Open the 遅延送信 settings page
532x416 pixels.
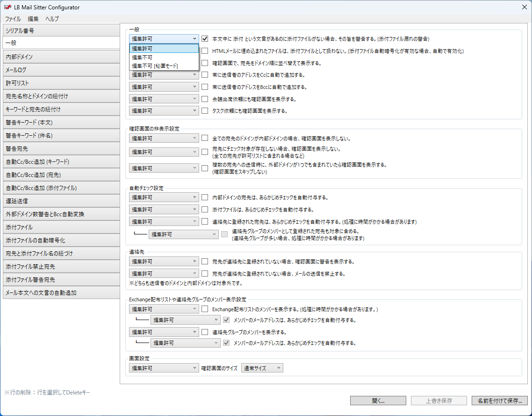click(60, 201)
